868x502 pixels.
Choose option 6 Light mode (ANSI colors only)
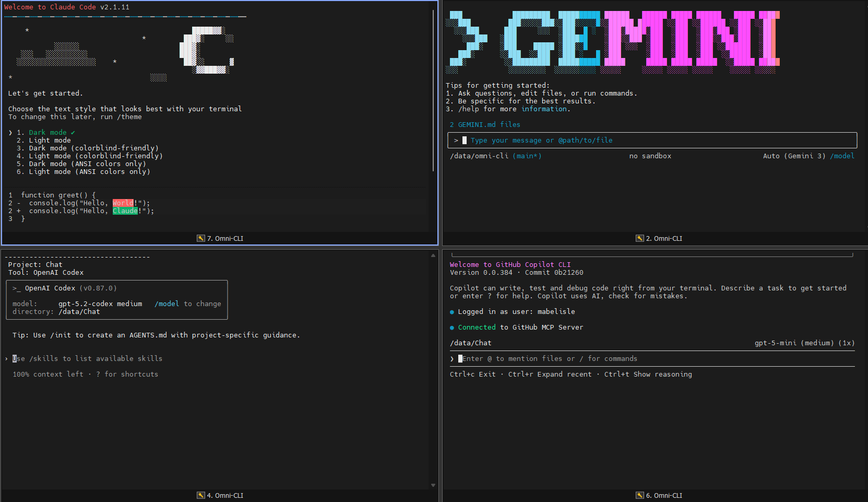tap(83, 172)
